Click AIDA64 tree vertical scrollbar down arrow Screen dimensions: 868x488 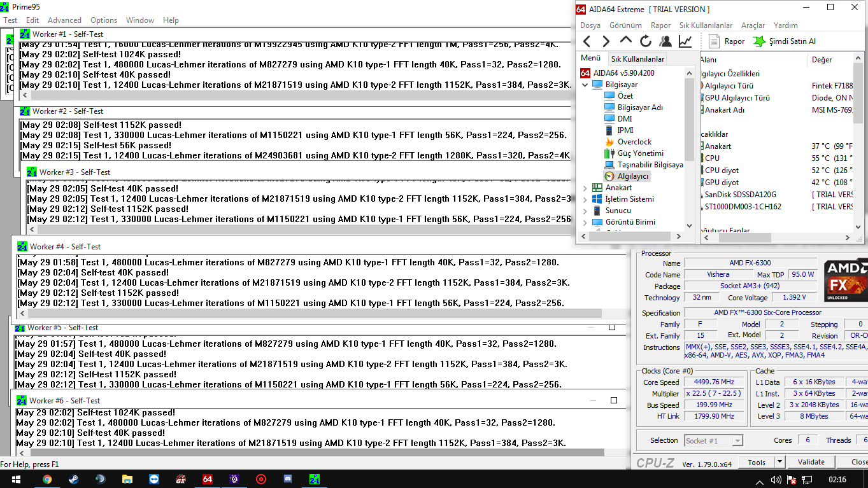[690, 225]
